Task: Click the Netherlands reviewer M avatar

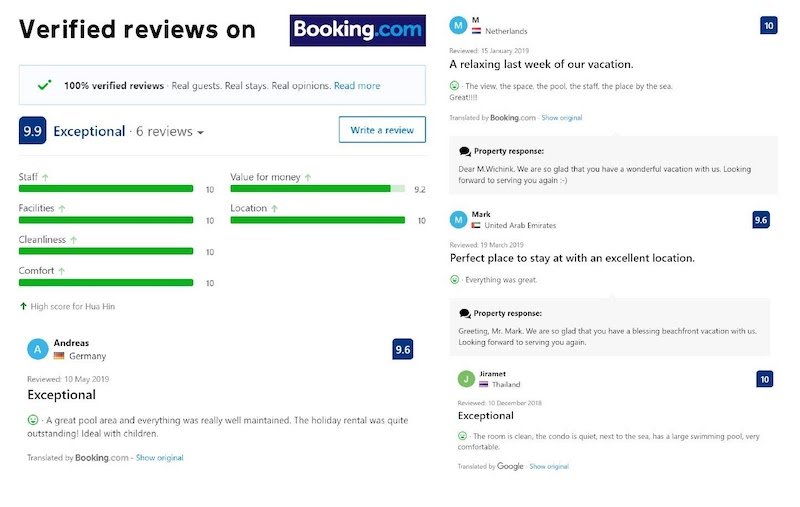Action: tap(458, 25)
